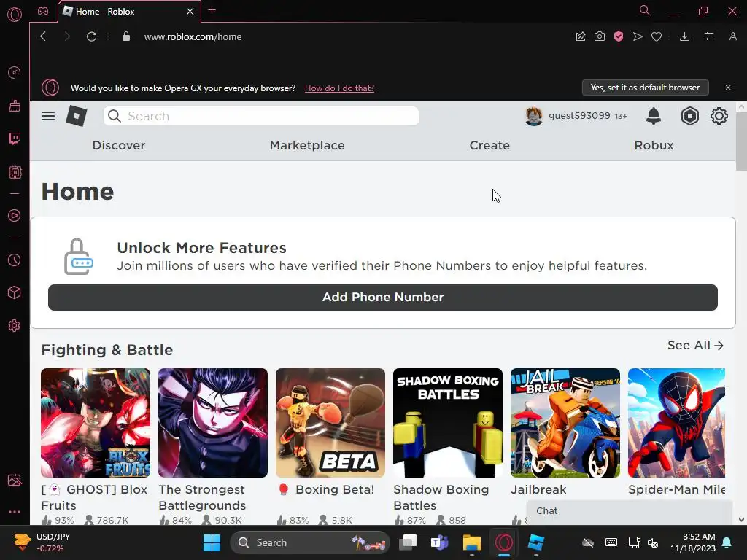747x560 pixels.
Task: Open the Robux balance hexagon icon
Action: point(689,116)
